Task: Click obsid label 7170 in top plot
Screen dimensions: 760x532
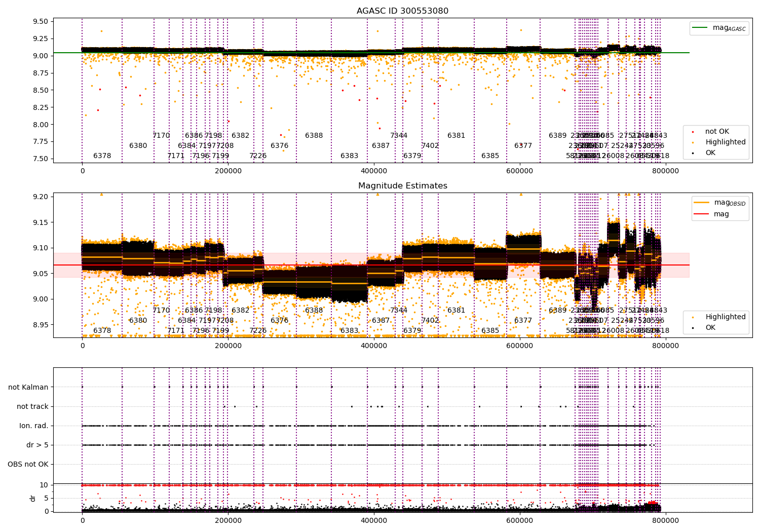Action: [x=162, y=136]
